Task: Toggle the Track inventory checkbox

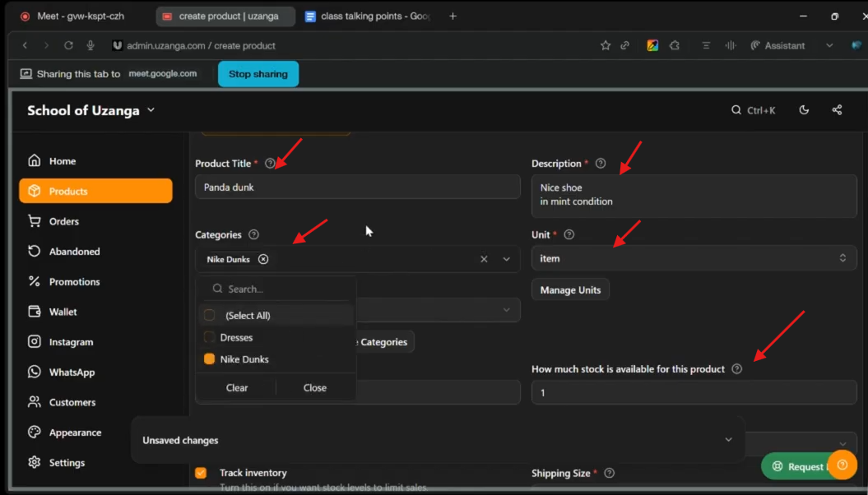Action: 201,473
